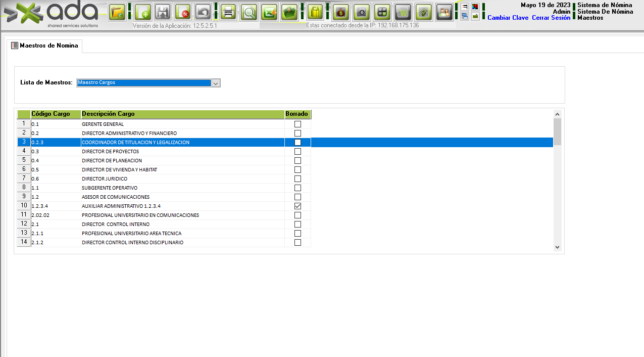Click the undo arrow toolbar icon
644x357 pixels.
203,12
